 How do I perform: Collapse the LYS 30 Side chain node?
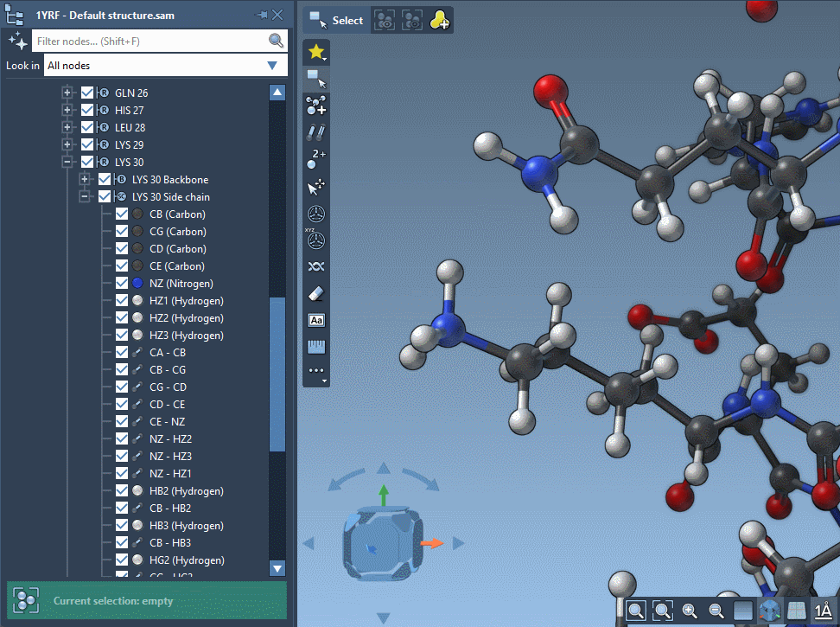[x=84, y=196]
